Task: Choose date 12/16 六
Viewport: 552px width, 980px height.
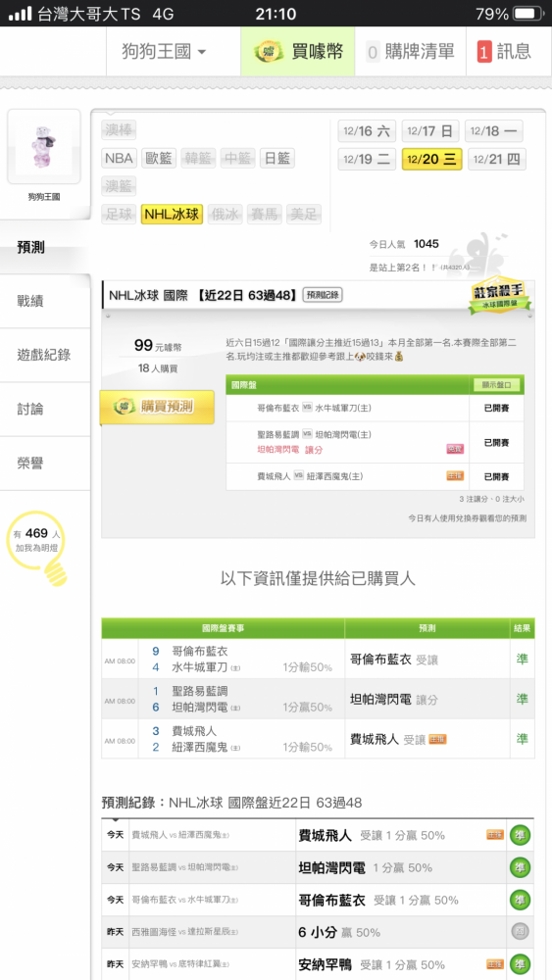Action: click(x=367, y=131)
